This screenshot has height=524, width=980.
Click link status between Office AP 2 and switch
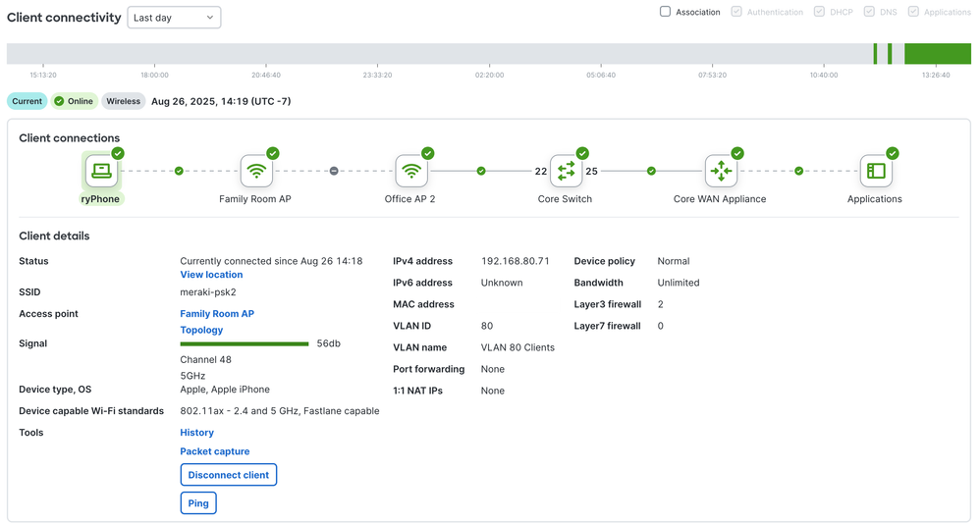pyautogui.click(x=480, y=171)
